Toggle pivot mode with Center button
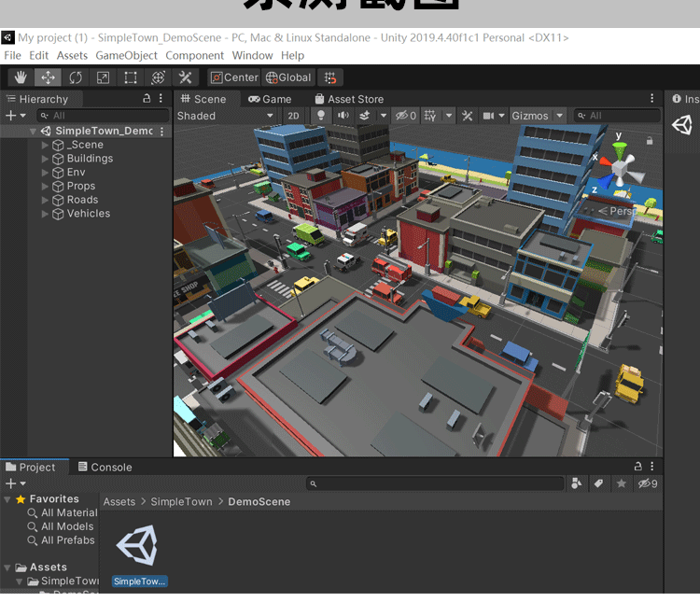Viewport: 700px width, 602px height. point(234,77)
